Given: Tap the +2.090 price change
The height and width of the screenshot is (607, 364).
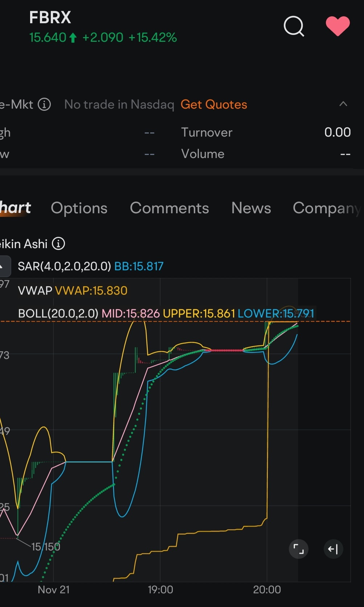Looking at the screenshot, I should tap(103, 37).
